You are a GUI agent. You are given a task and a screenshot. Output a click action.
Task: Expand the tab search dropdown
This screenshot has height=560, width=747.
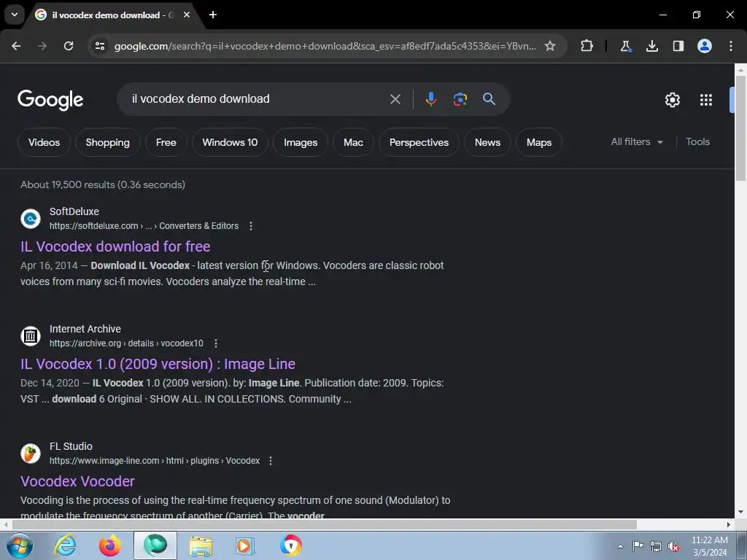15,15
